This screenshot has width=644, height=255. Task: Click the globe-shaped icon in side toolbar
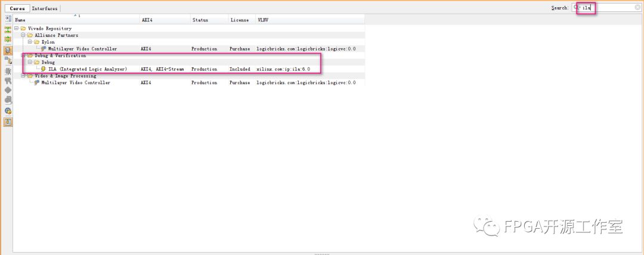point(8,111)
